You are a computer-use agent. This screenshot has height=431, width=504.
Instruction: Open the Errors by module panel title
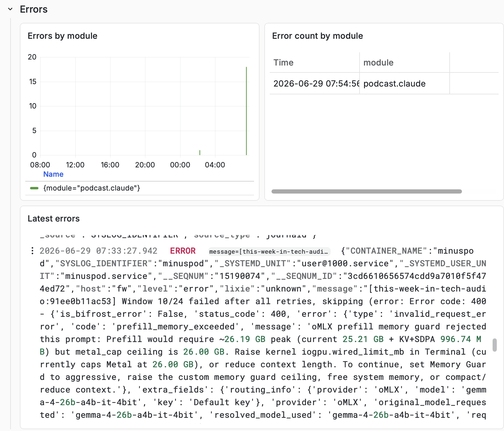click(x=62, y=36)
